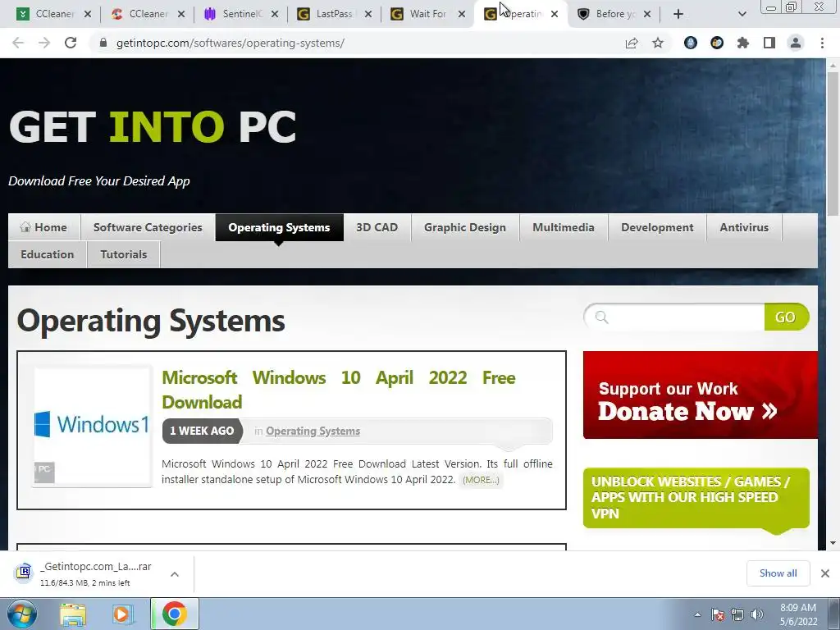View site info via the padlock icon

(x=103, y=43)
